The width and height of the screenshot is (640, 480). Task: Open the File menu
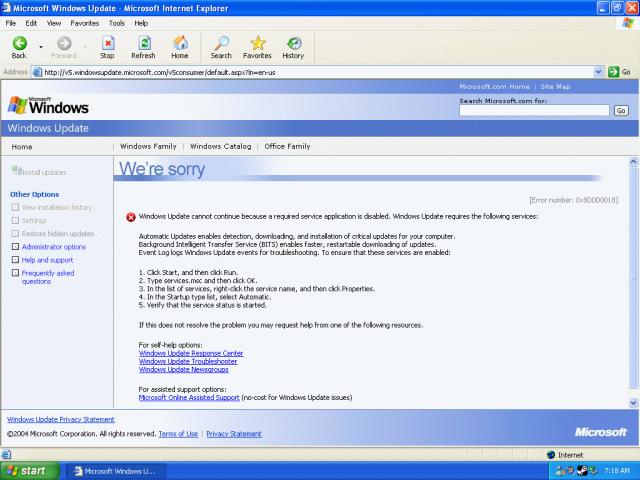click(x=11, y=23)
